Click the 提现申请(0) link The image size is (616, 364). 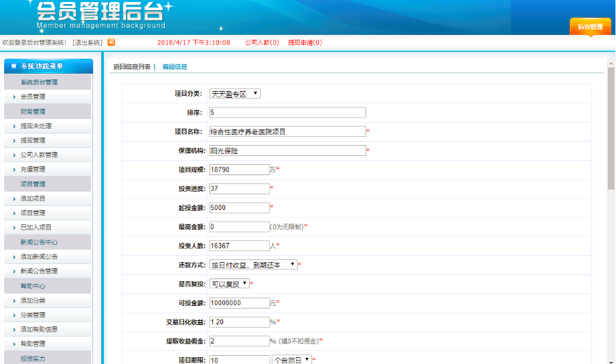(305, 42)
